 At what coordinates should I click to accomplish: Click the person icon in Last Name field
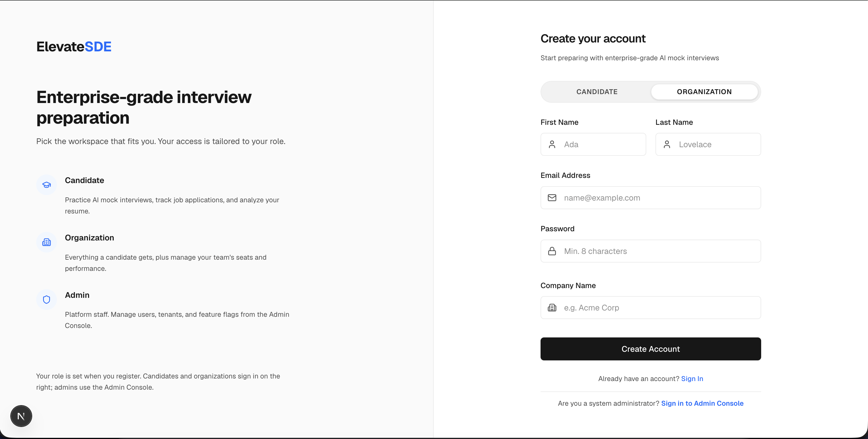(x=667, y=144)
